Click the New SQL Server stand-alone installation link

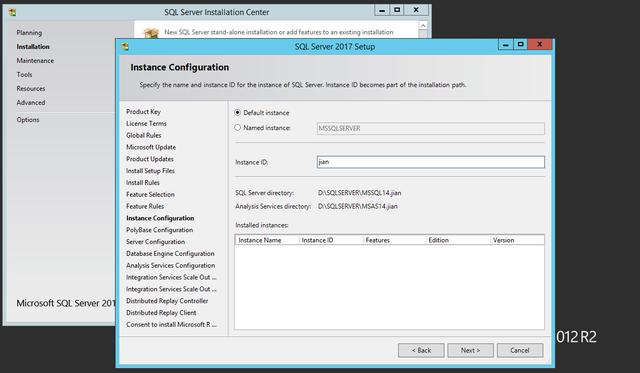279,32
